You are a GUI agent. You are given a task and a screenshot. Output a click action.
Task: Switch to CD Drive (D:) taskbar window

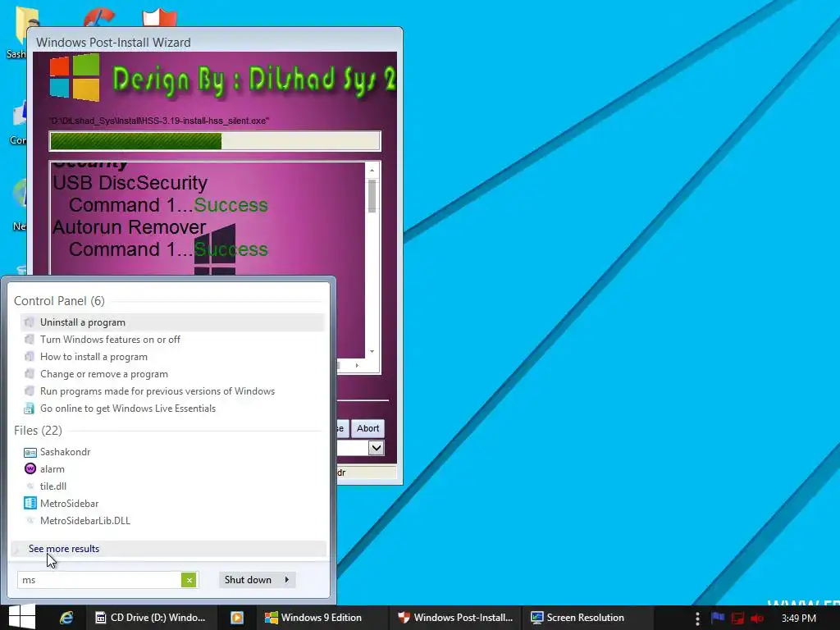[x=152, y=618]
